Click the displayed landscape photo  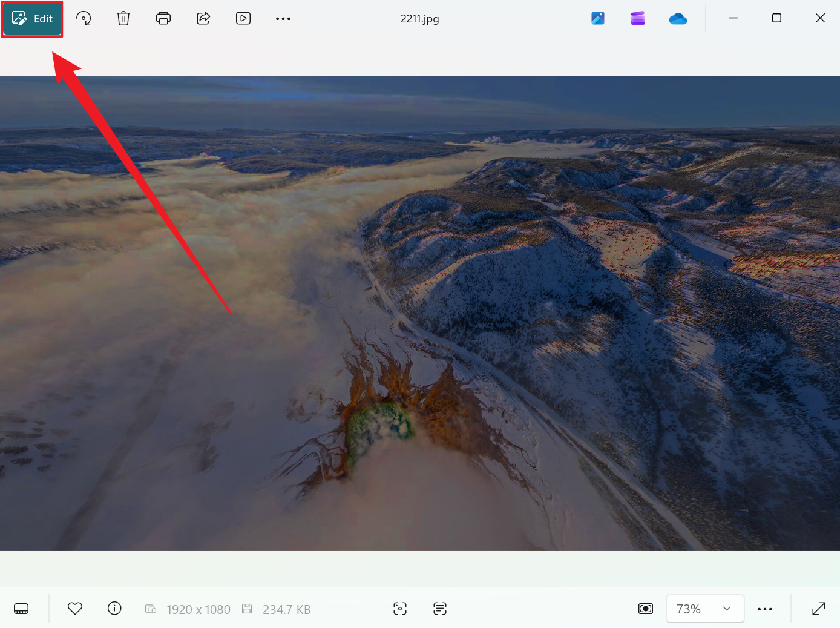[x=420, y=313]
